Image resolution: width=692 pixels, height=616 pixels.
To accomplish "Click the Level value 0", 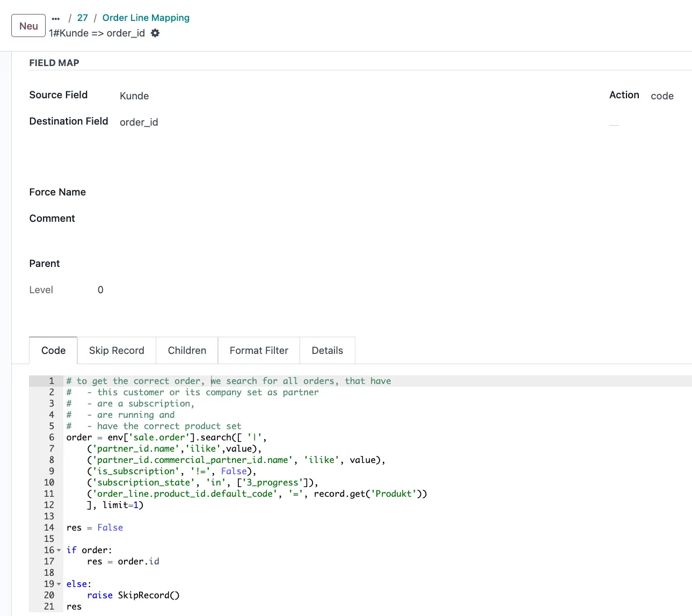I will 100,289.
